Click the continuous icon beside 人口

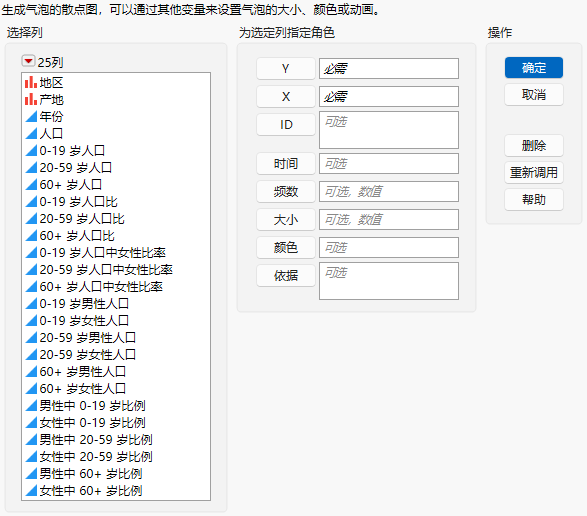pyautogui.click(x=31, y=134)
